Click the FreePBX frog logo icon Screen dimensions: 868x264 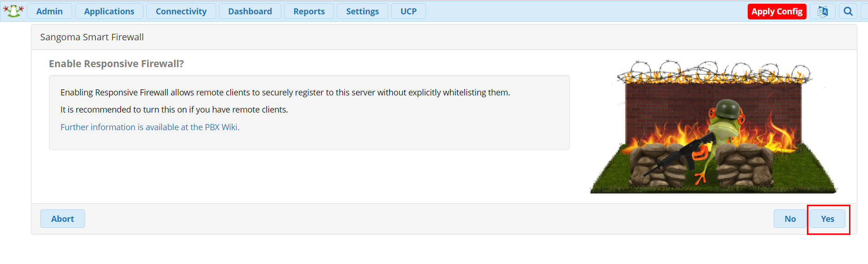pyautogui.click(x=13, y=11)
